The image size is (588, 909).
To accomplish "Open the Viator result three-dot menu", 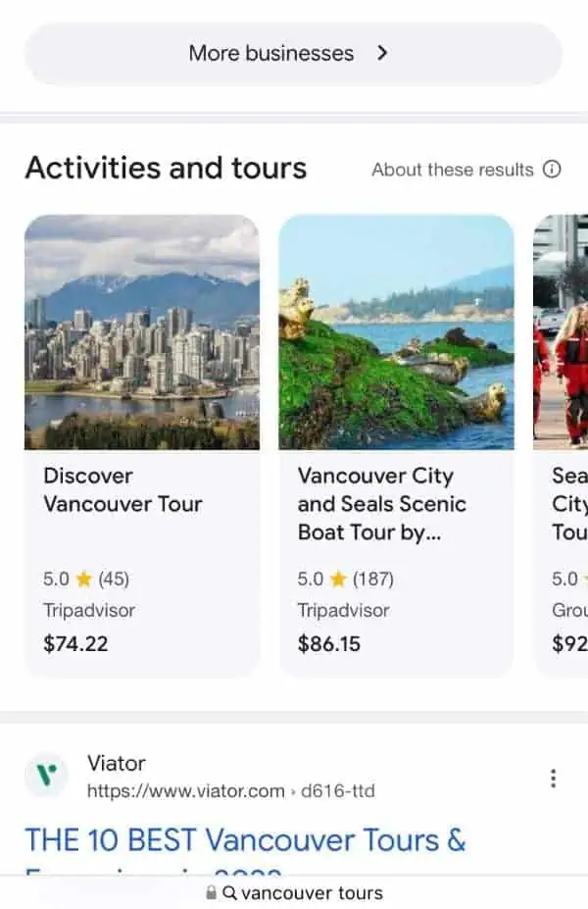I will coord(553,779).
